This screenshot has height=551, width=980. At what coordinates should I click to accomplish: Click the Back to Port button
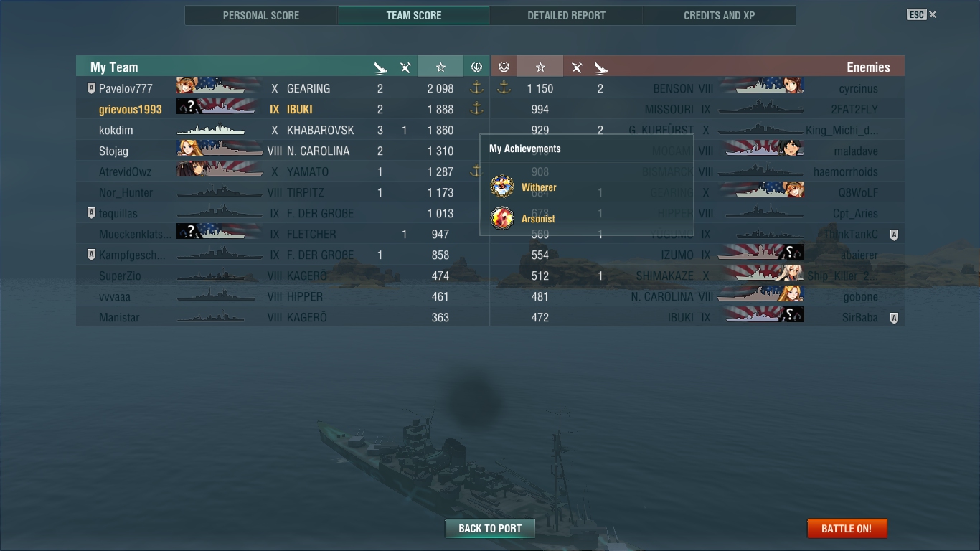[x=490, y=529]
